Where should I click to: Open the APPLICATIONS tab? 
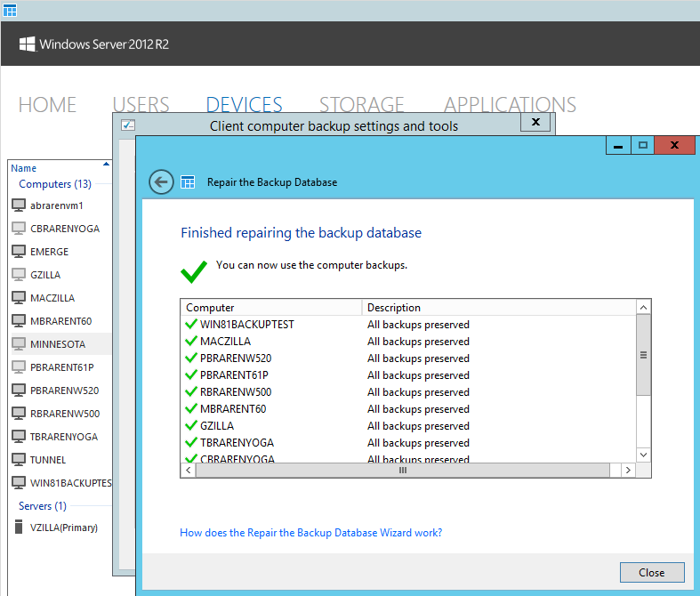click(510, 104)
